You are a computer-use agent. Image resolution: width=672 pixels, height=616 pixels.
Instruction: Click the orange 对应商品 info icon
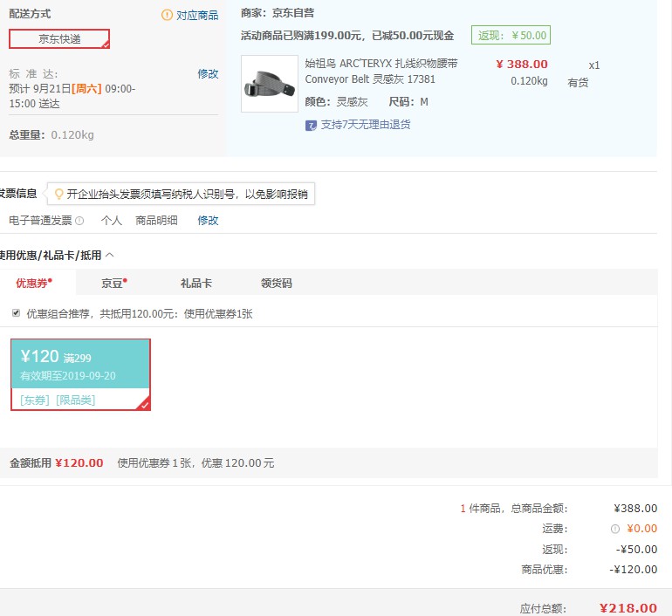tap(167, 15)
